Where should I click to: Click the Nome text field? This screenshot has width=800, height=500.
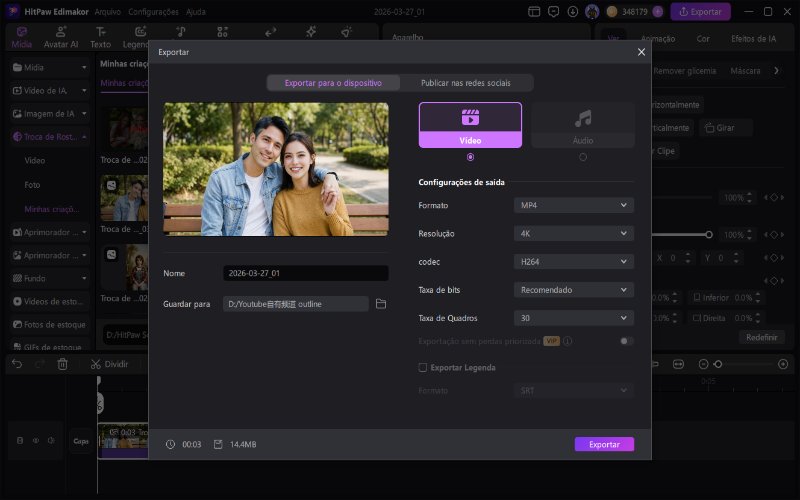tap(305, 273)
